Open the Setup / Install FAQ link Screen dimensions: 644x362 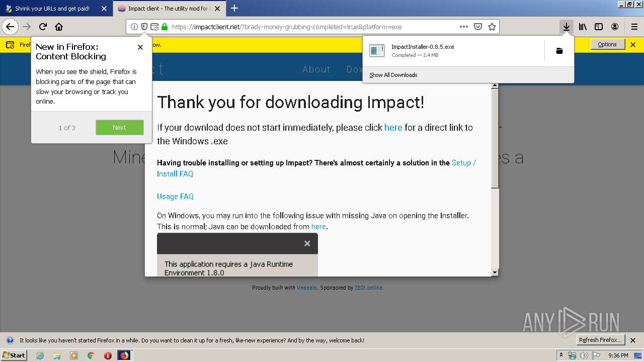coord(316,168)
